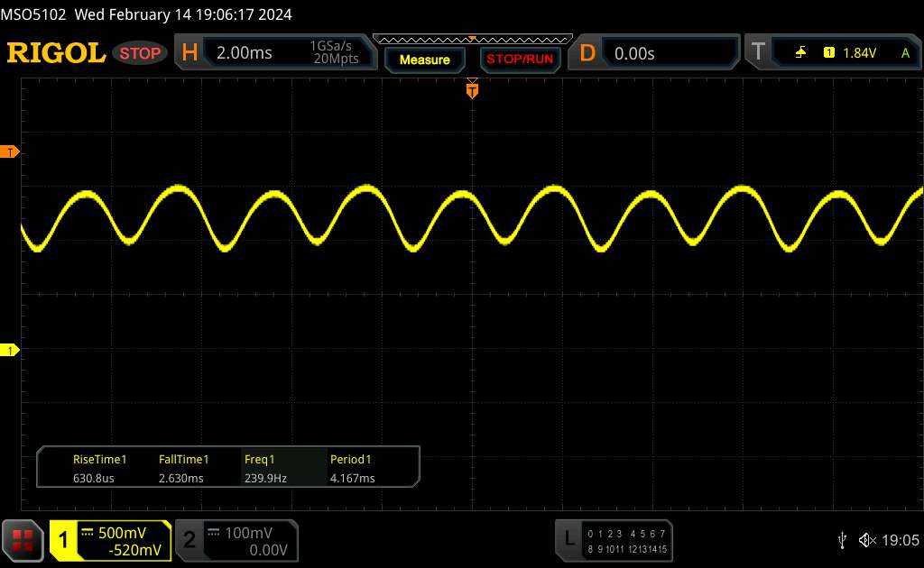Image resolution: width=924 pixels, height=568 pixels.
Task: Click the red STOP status indicator
Action: coord(141,53)
